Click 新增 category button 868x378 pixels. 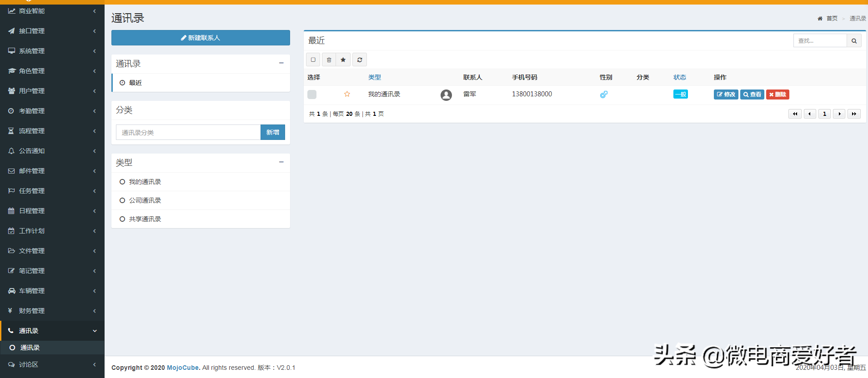coord(273,132)
